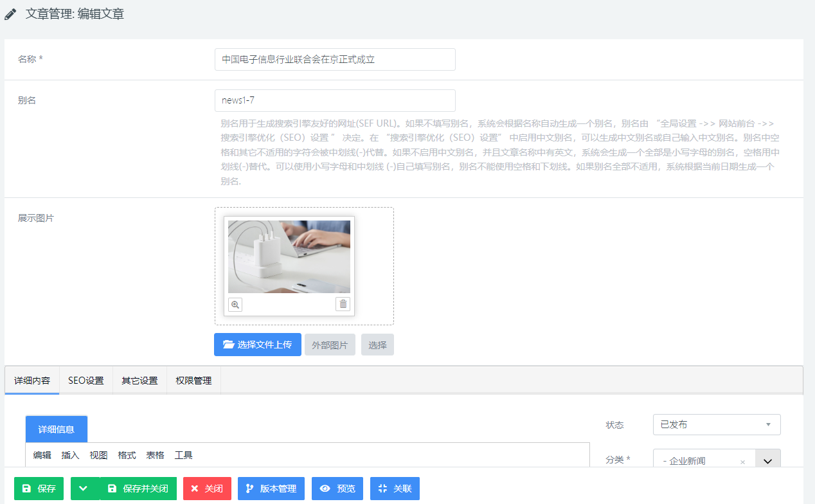Image resolution: width=815 pixels, height=504 pixels.
Task: Click the 关联 associate button
Action: coord(395,489)
